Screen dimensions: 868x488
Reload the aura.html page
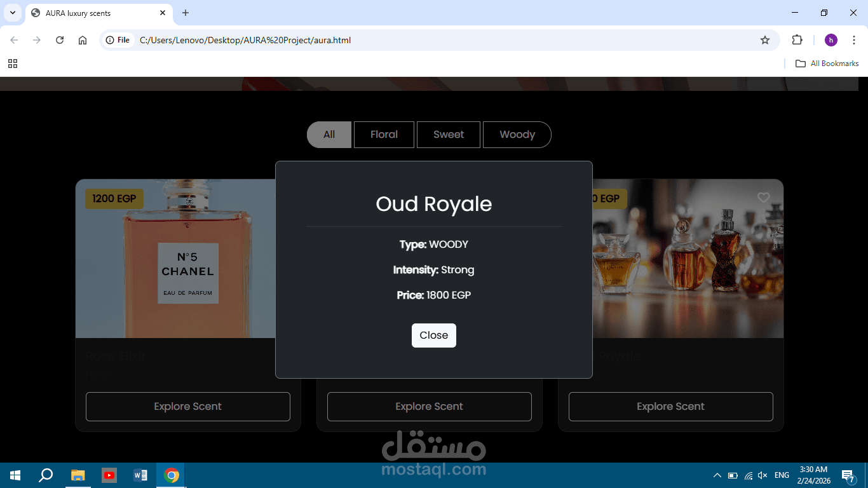[x=60, y=40]
